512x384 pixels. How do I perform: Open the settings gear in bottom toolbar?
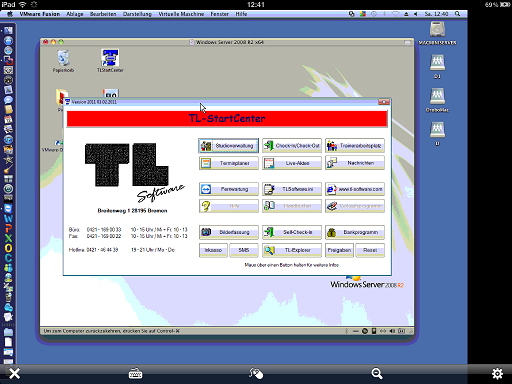497,374
